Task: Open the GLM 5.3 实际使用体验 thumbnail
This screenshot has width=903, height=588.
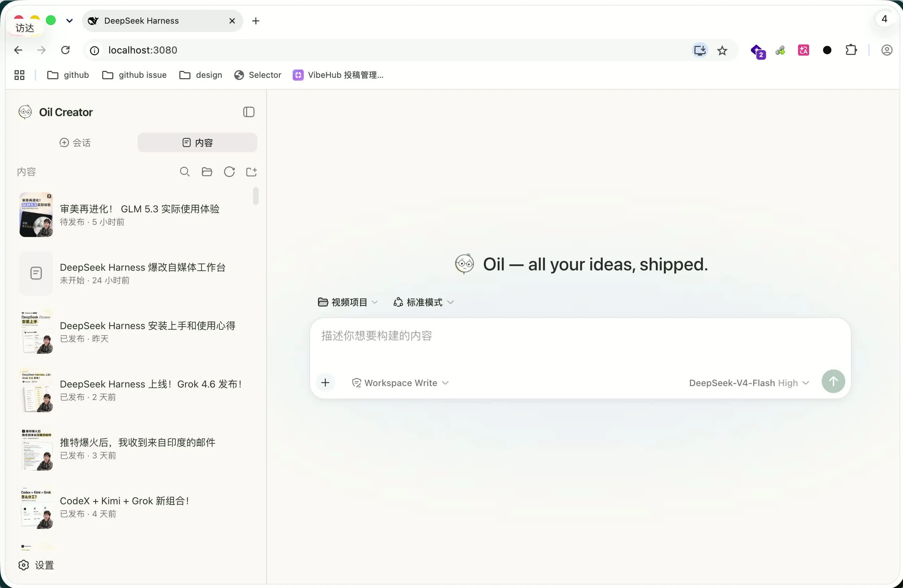Action: pyautogui.click(x=36, y=215)
